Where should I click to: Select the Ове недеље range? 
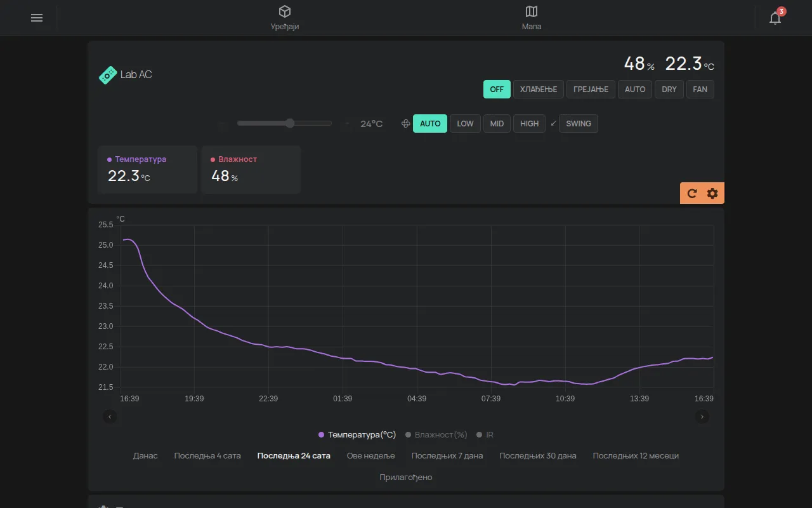(x=371, y=456)
